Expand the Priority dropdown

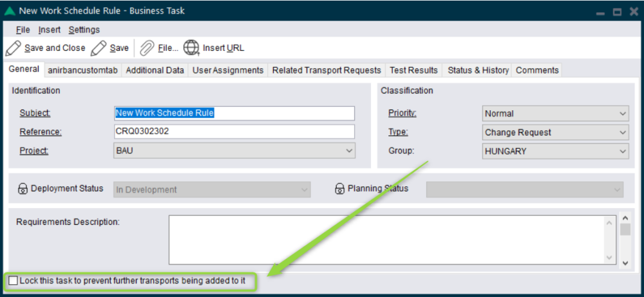(x=622, y=113)
